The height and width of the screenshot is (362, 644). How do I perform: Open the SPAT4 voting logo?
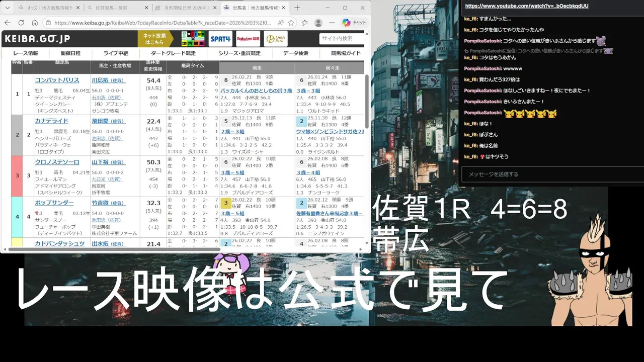pos(220,39)
